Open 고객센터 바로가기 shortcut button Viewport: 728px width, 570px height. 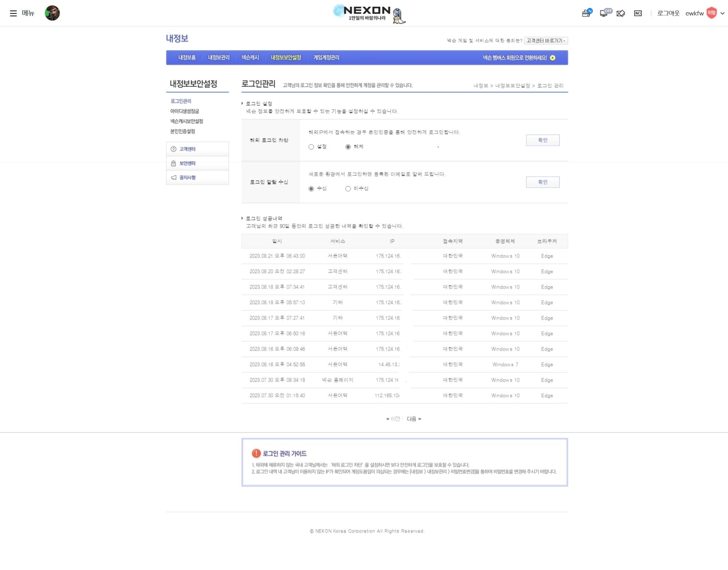(x=545, y=41)
